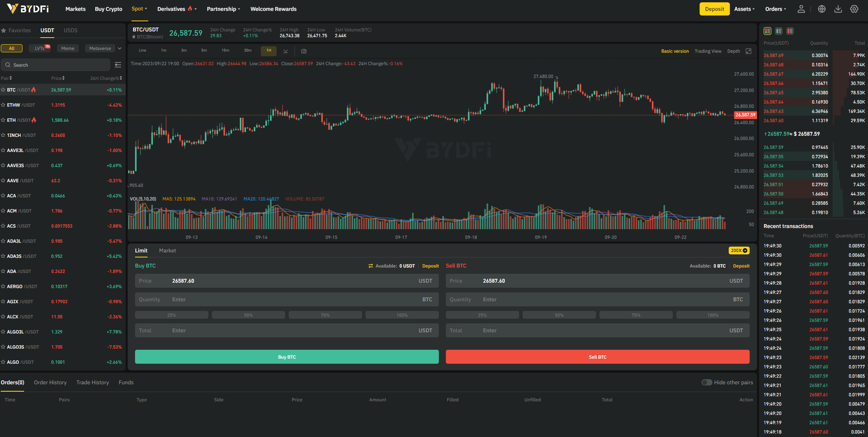This screenshot has height=437, width=868.
Task: Favorite the ETH/USDT pair star
Action: (3, 120)
